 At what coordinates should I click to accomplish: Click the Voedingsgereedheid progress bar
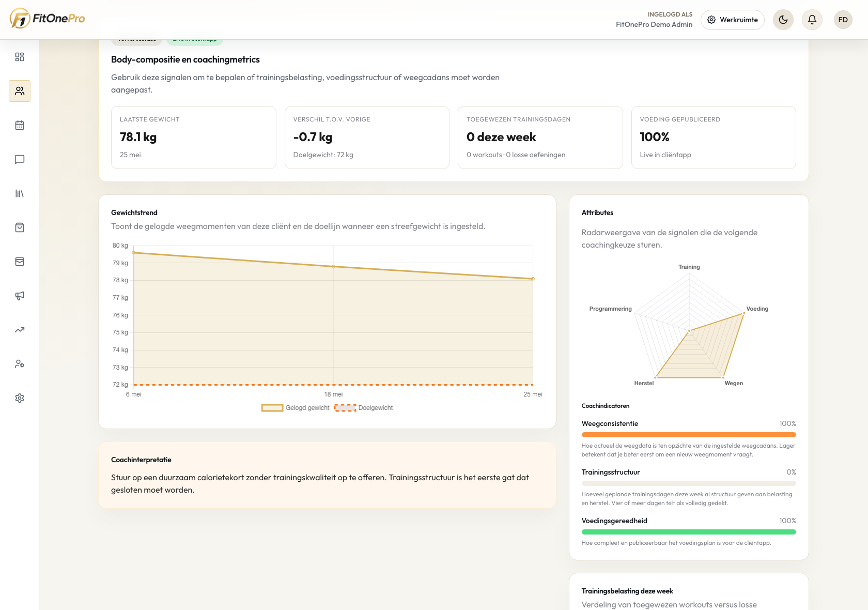[689, 532]
